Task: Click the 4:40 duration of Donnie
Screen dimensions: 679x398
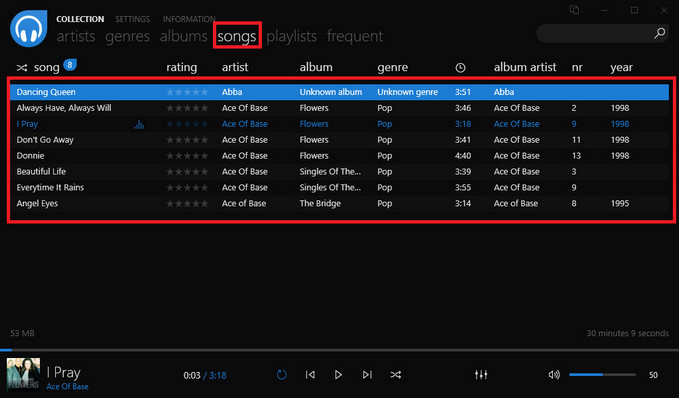Action: tap(463, 156)
